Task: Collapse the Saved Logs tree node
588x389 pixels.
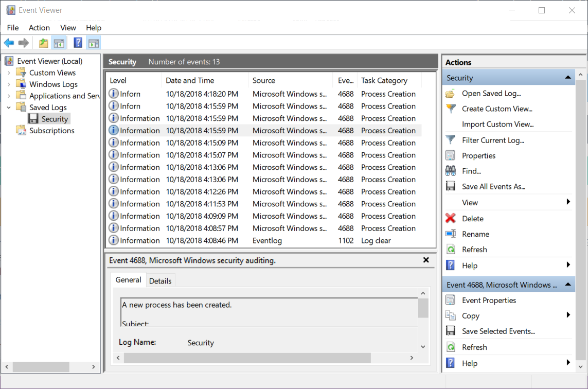Action: 9,108
